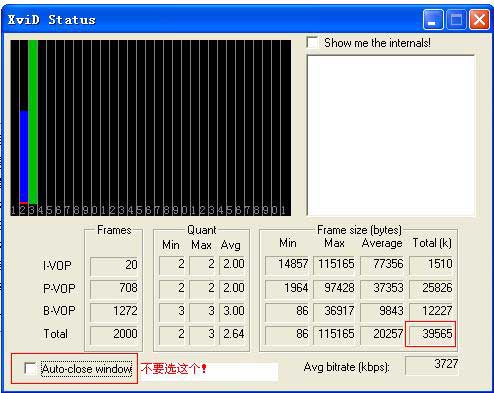
Task: Maximize the XviD Status window
Action: click(x=456, y=20)
